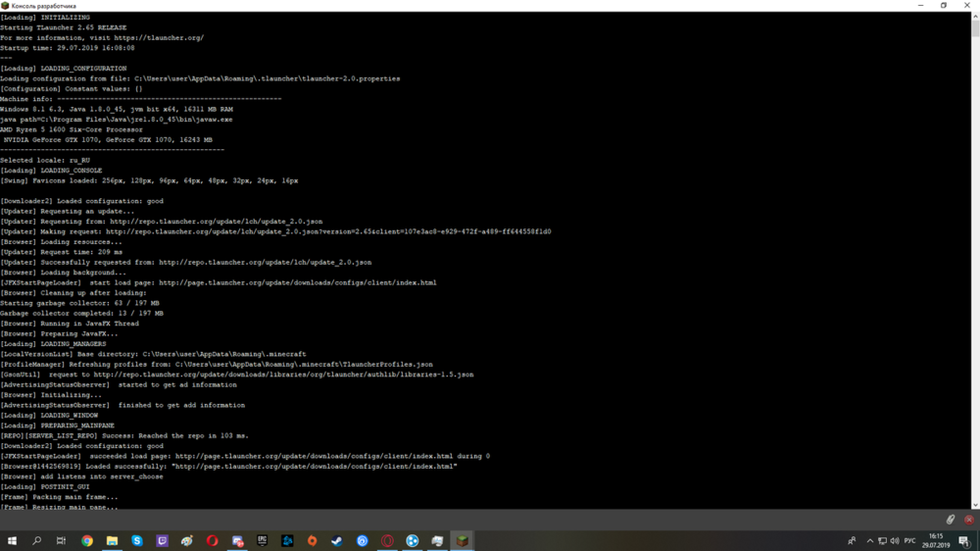
Task: Open the paint palette app on the taskbar
Action: pos(187,540)
